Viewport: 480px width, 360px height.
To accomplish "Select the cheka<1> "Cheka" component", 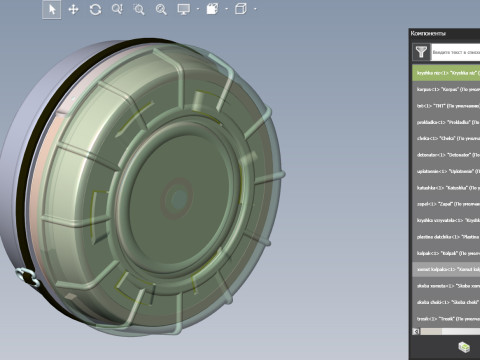I will click(x=446, y=138).
